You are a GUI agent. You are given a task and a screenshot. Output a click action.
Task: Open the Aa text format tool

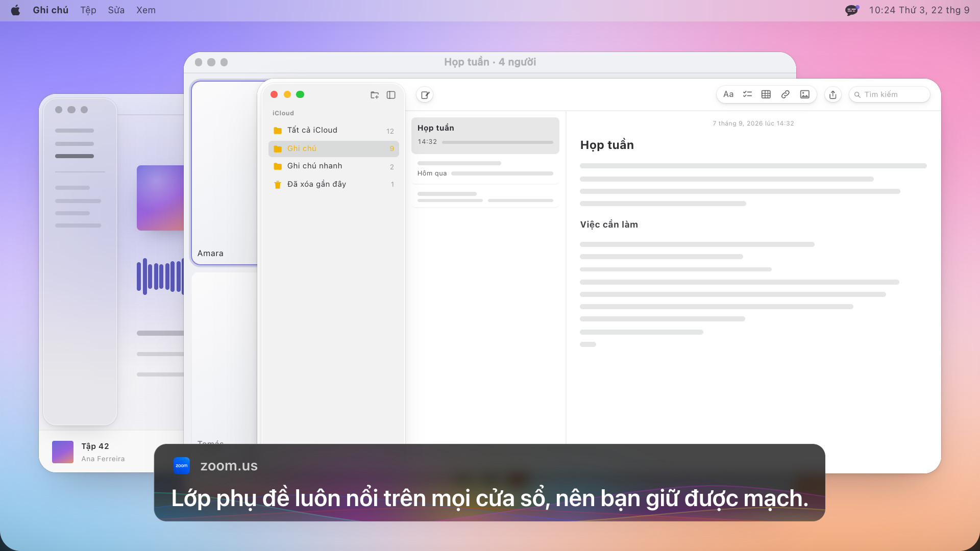(x=728, y=94)
